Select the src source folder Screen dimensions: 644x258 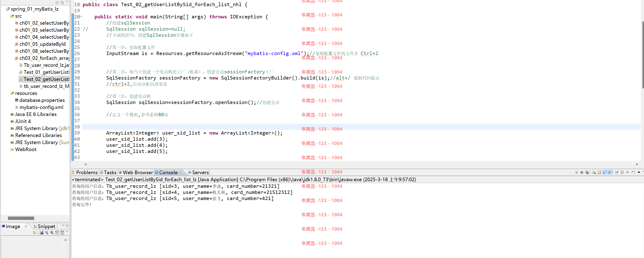(x=16, y=16)
